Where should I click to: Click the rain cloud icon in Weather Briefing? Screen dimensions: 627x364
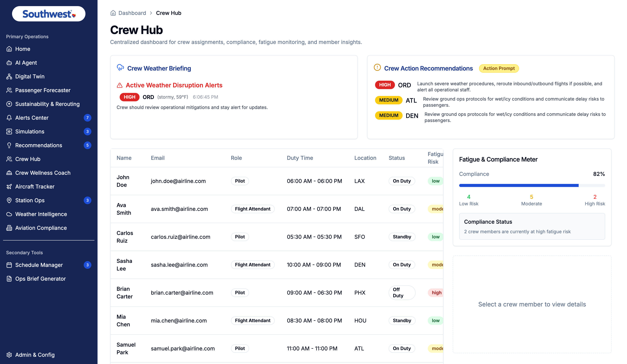pos(120,68)
